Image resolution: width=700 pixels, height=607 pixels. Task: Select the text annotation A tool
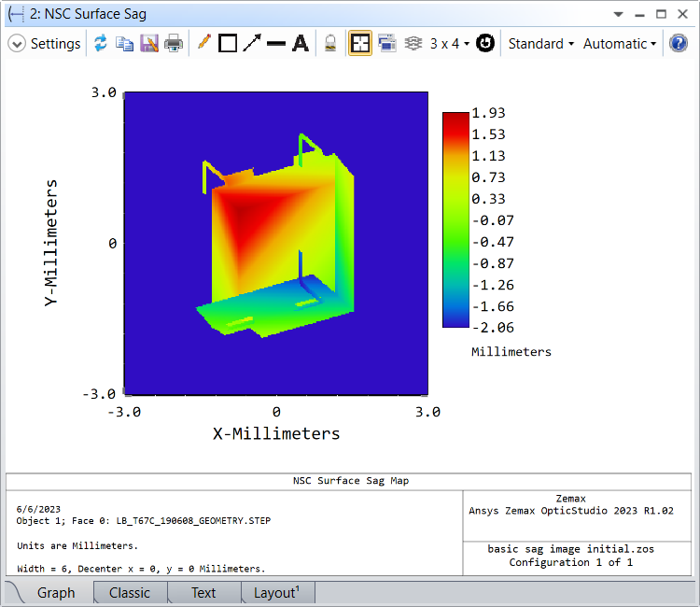pos(301,44)
